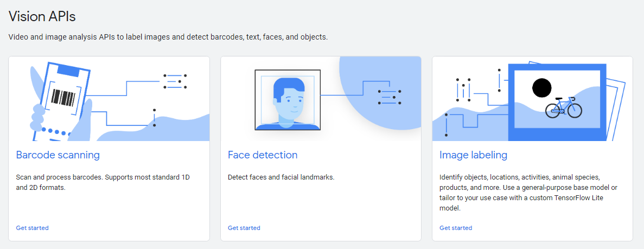Viewport: 644px width, 249px height.
Task: Open the Face detection title link
Action: point(263,155)
